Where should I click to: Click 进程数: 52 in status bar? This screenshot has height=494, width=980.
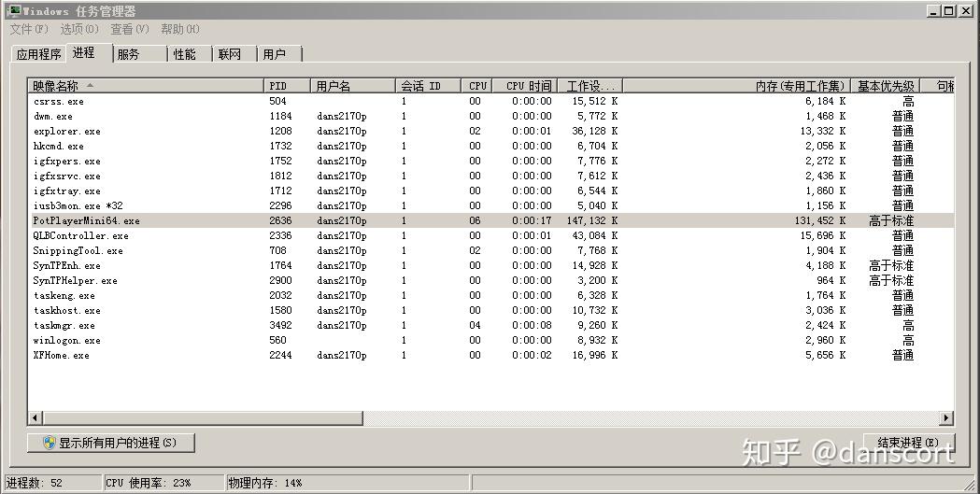[35, 483]
